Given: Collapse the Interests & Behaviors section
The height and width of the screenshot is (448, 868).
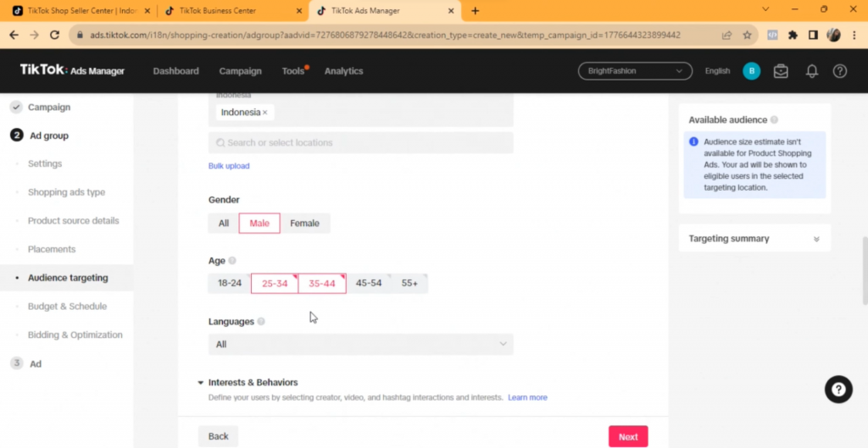Looking at the screenshot, I should point(201,383).
